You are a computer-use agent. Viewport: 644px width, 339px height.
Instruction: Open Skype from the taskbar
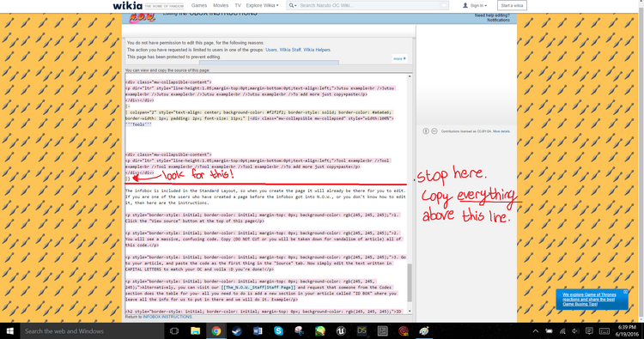278,330
